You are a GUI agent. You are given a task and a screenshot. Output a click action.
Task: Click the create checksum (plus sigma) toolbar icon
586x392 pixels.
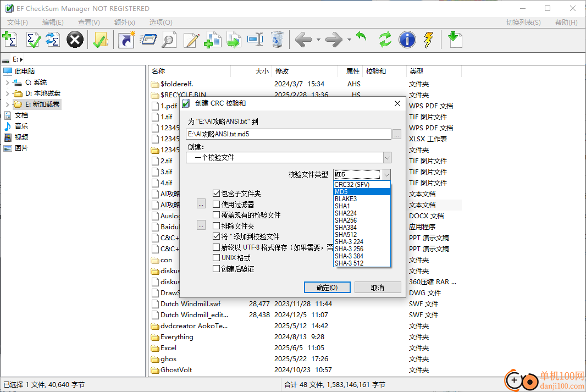click(x=10, y=40)
